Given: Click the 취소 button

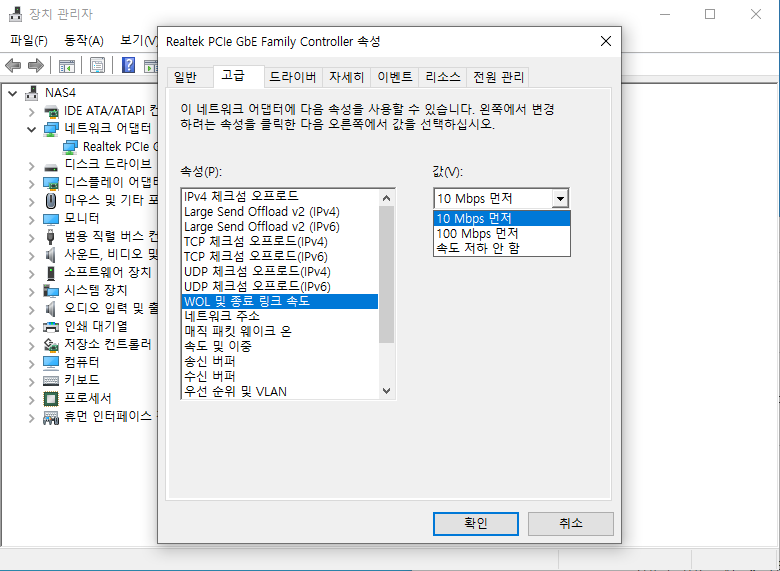Looking at the screenshot, I should pos(571,523).
